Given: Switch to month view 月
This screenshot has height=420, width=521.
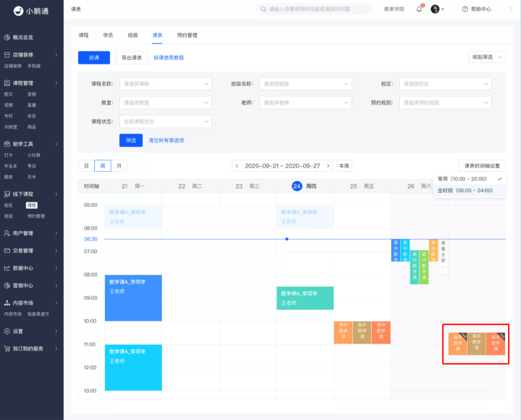Looking at the screenshot, I should tap(119, 166).
